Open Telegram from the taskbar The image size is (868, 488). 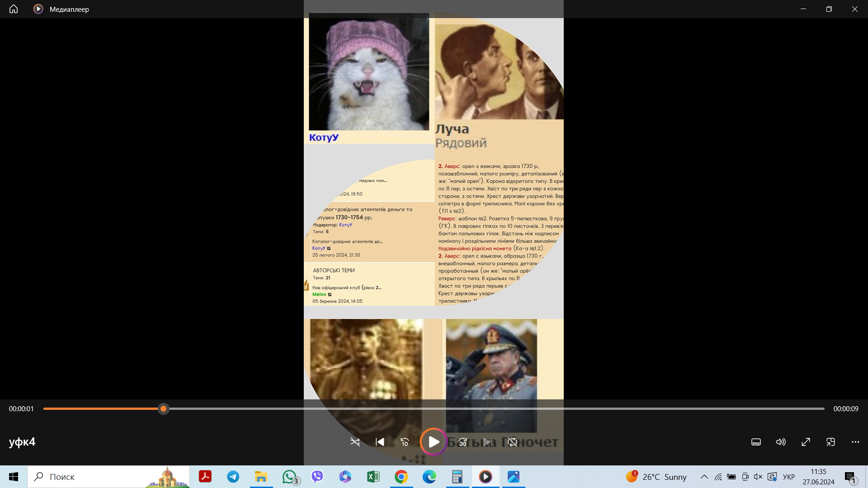(233, 477)
